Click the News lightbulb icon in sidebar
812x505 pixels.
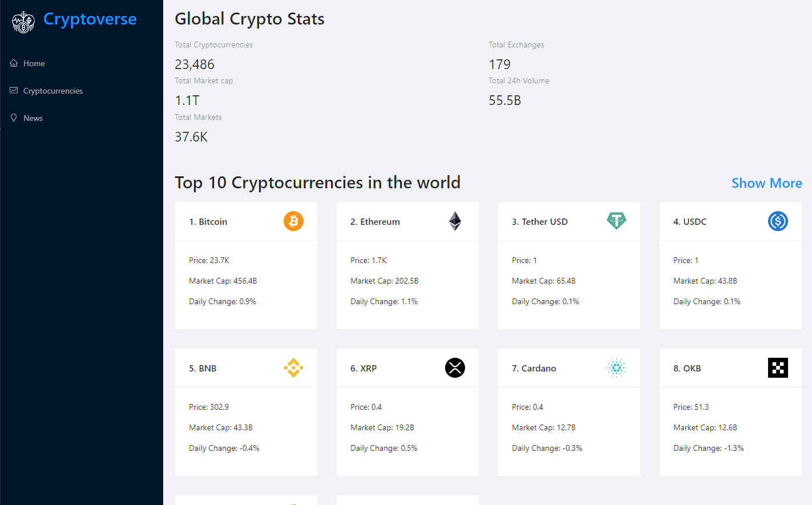14,118
